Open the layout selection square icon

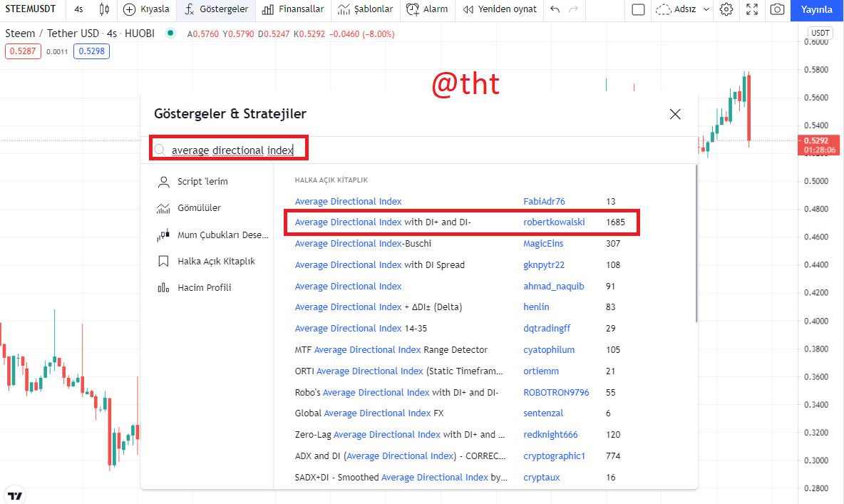[x=638, y=9]
